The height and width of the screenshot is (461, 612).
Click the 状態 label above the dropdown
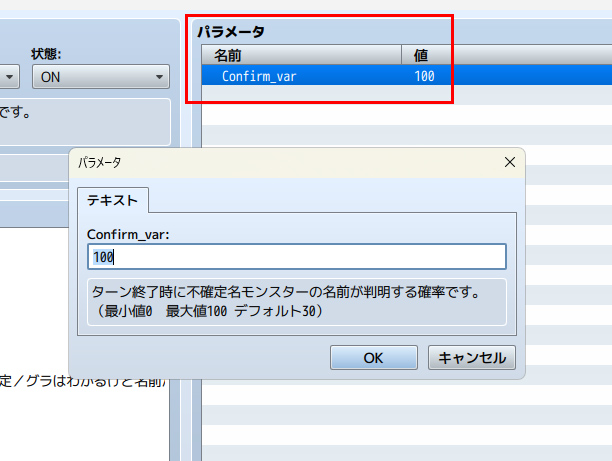(52, 52)
